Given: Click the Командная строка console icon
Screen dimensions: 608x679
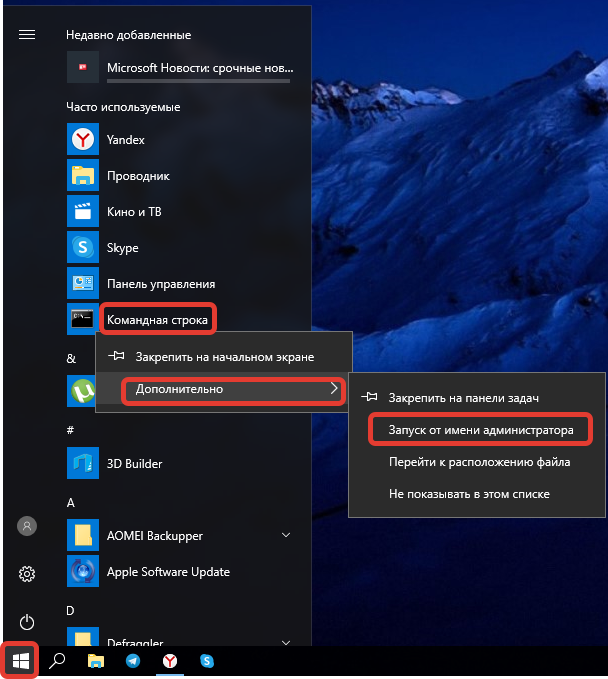Looking at the screenshot, I should point(83,319).
